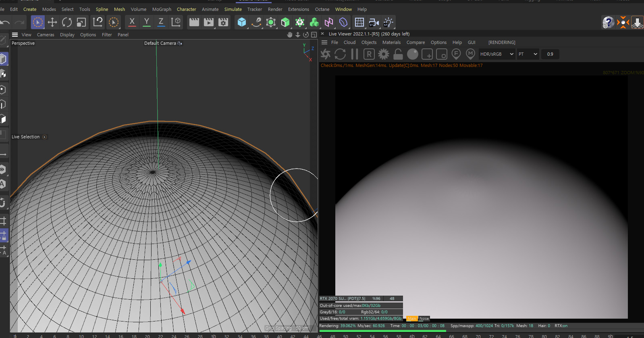Select the Live Selection tool in top toolbar

click(38, 22)
